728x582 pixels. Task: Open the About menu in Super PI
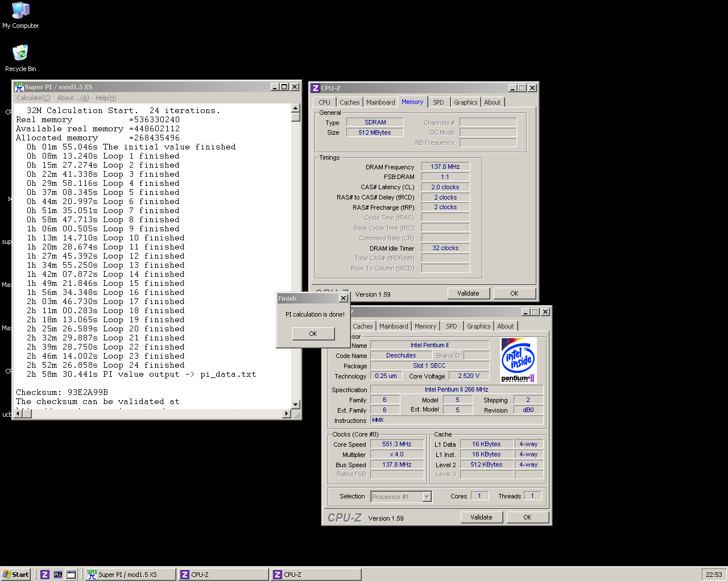pos(73,98)
